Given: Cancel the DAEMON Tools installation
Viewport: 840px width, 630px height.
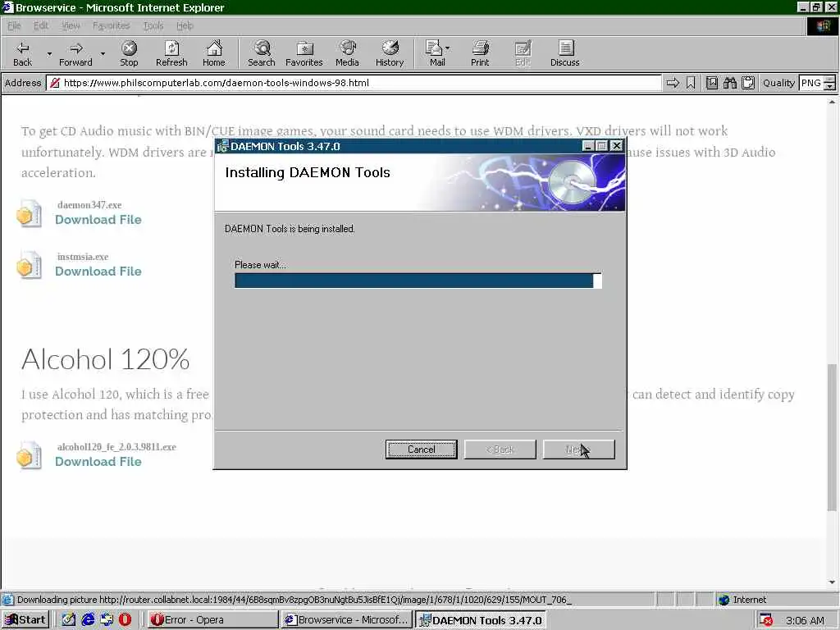Looking at the screenshot, I should pos(421,450).
